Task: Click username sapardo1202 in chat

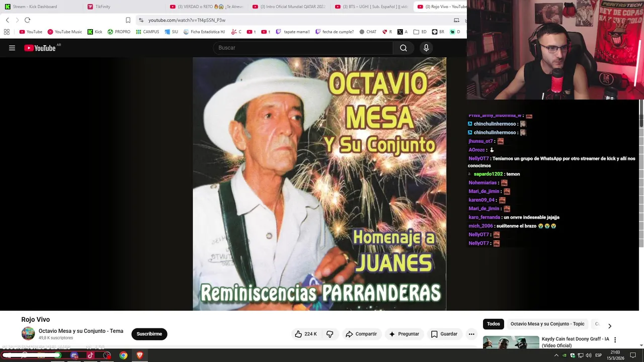Action: click(x=488, y=174)
